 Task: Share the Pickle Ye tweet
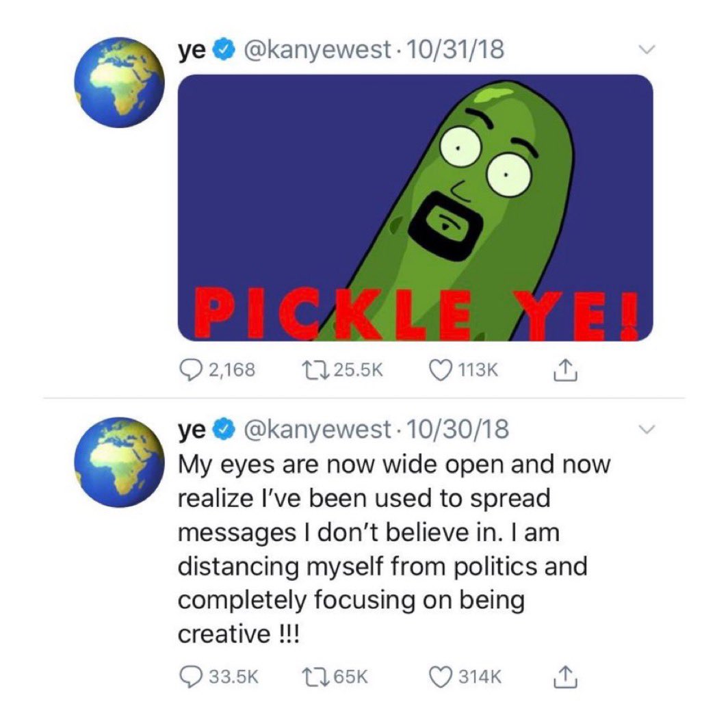point(565,370)
